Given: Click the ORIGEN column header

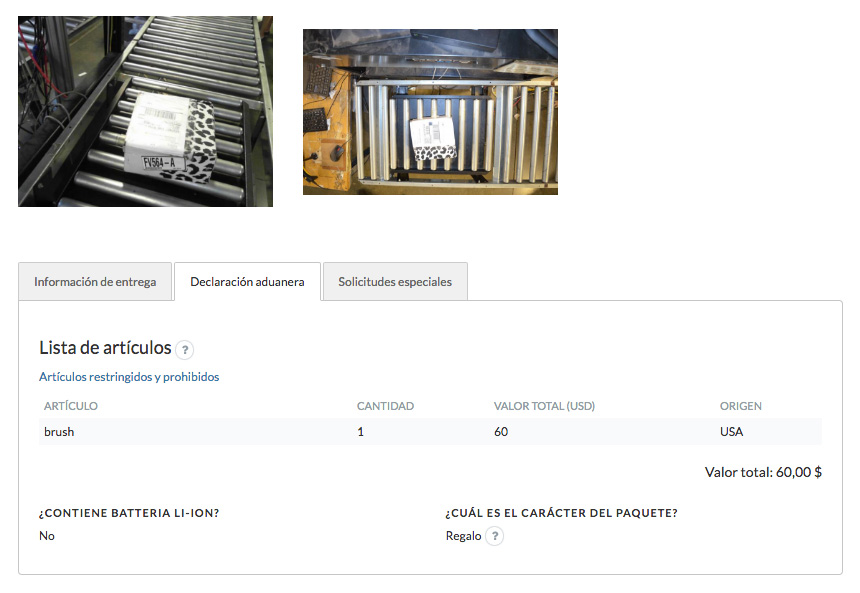Looking at the screenshot, I should pos(740,406).
